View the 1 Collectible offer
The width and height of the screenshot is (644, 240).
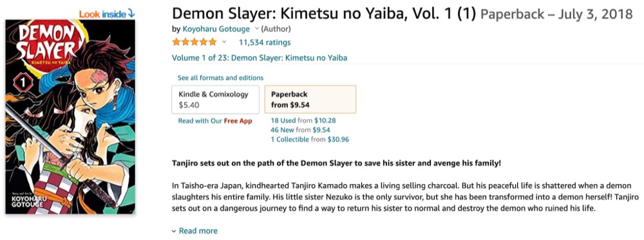point(290,140)
